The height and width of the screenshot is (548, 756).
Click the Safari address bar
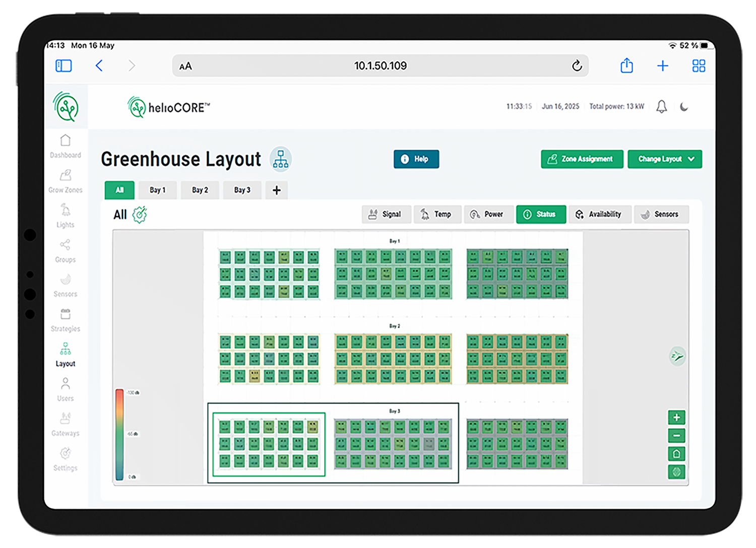(381, 65)
